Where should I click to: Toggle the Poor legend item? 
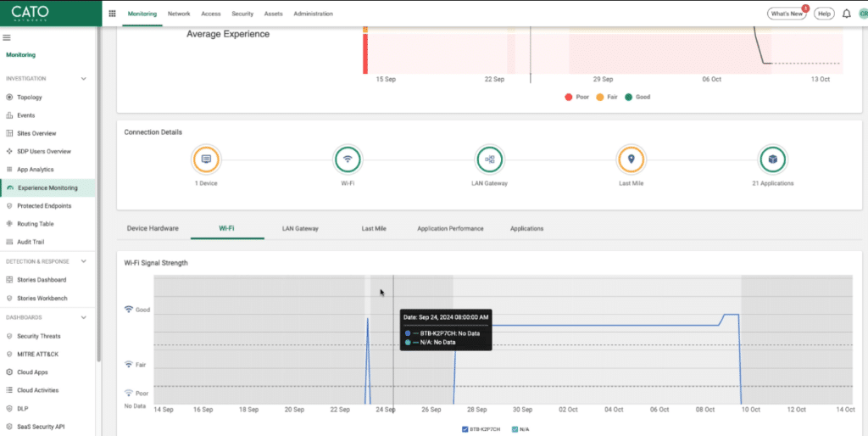569,97
